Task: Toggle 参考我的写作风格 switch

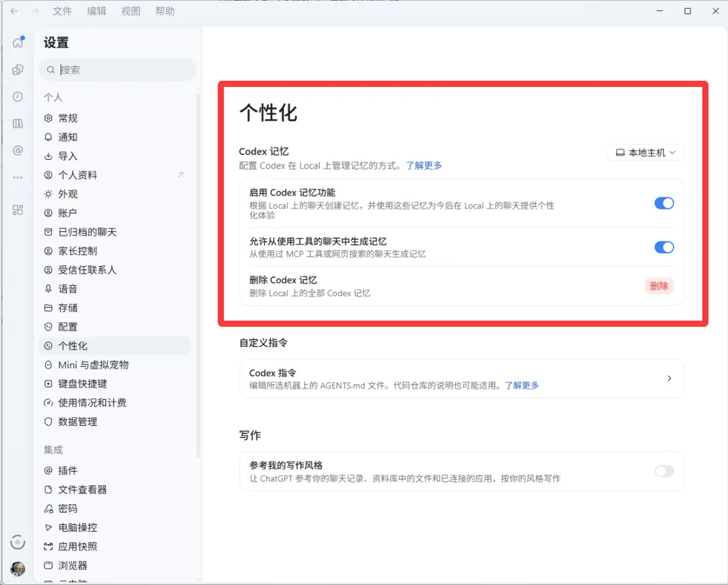Action: click(664, 471)
